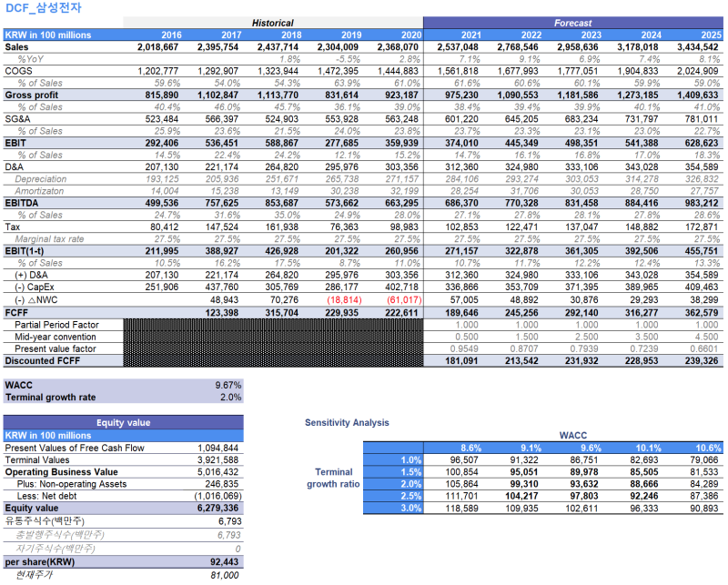Select 2022 EBIT(1-t) value 322,878
The width and height of the screenshot is (728, 585).
point(521,251)
